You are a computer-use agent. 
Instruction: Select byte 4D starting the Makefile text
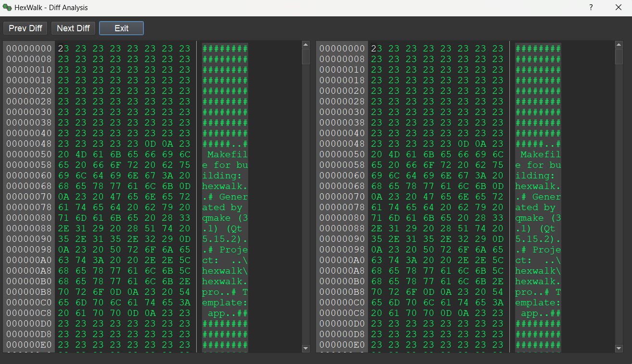(x=81, y=154)
